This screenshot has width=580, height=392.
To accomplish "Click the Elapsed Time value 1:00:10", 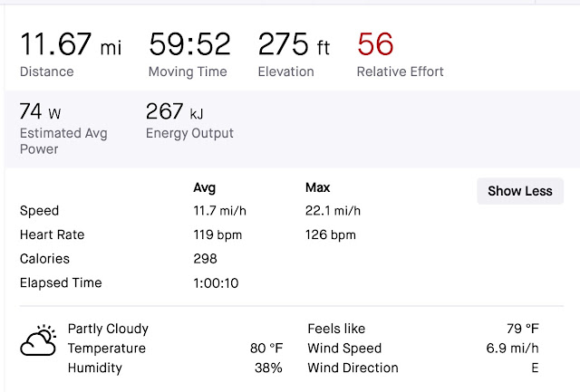I will coord(216,283).
